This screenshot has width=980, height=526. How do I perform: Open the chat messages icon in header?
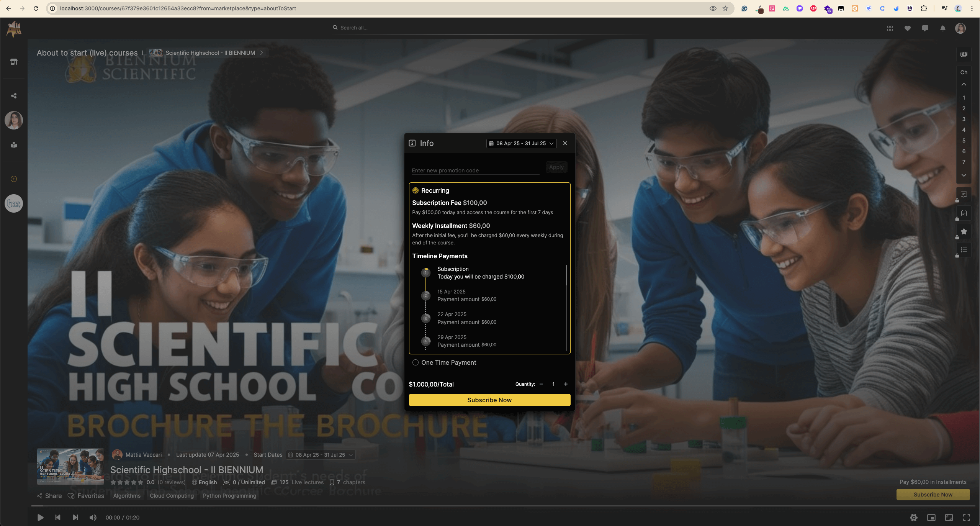pos(925,28)
